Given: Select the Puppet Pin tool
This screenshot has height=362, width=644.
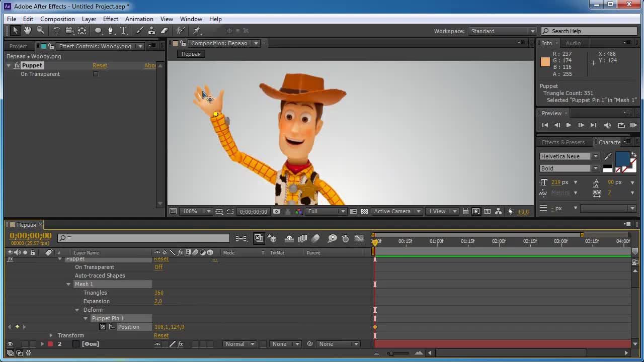Looking at the screenshot, I should coord(197,31).
